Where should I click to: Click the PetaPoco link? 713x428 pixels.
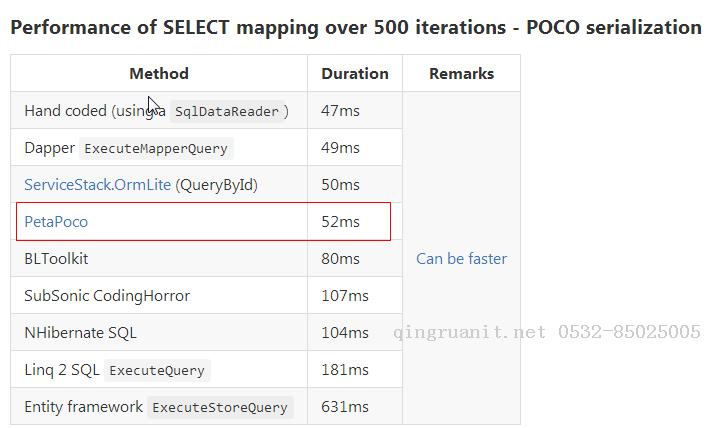56,222
